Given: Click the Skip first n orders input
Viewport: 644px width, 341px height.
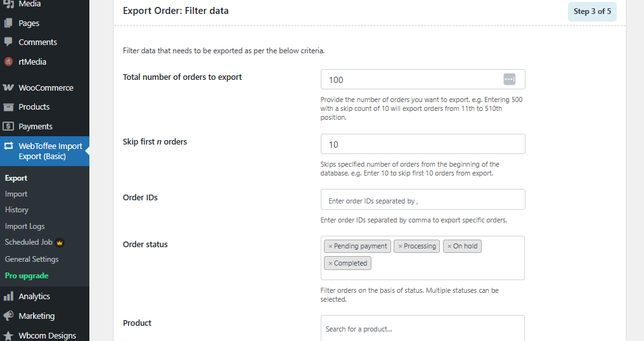Looking at the screenshot, I should 423,144.
